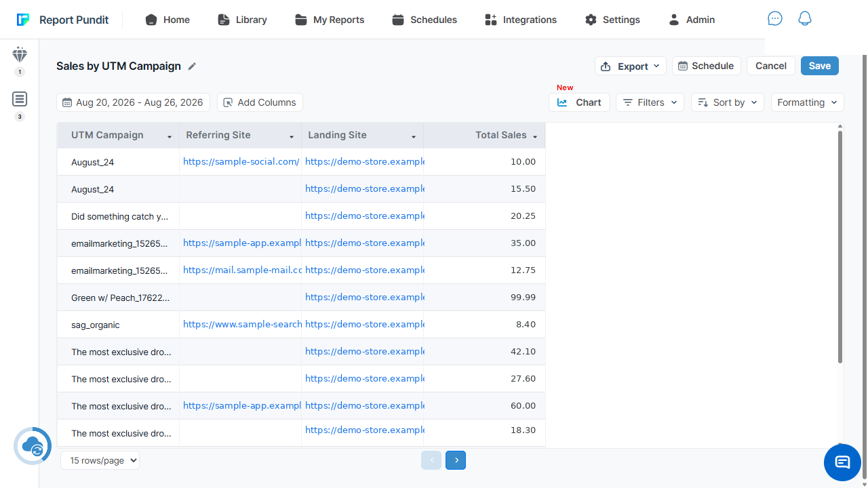Open landing site link in sag_organic row

pos(365,324)
